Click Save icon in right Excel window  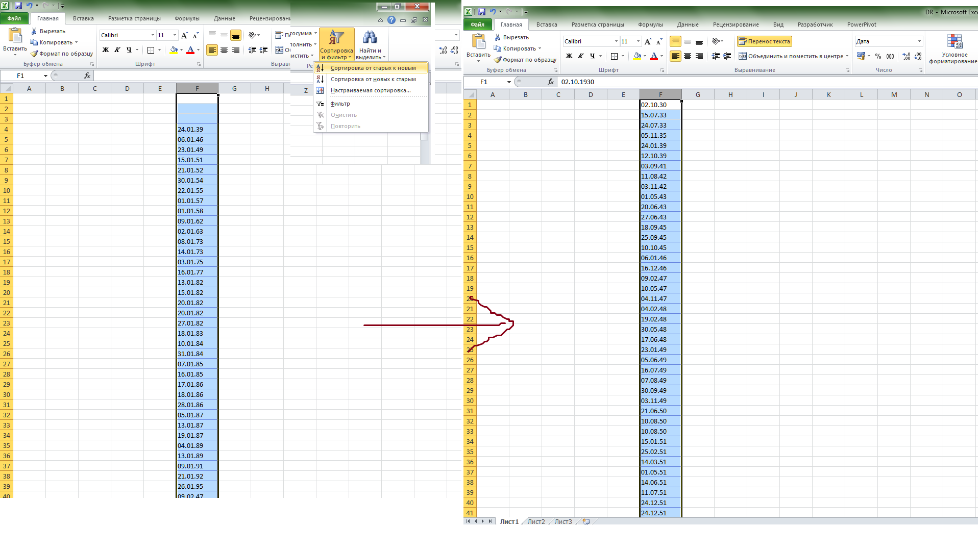pyautogui.click(x=482, y=12)
